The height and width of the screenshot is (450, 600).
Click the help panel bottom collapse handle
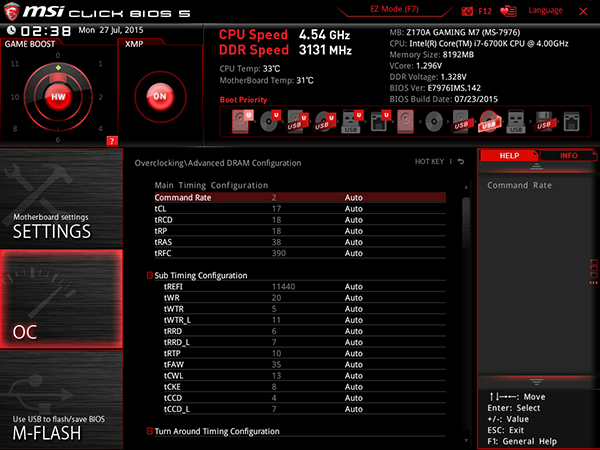tap(536, 382)
